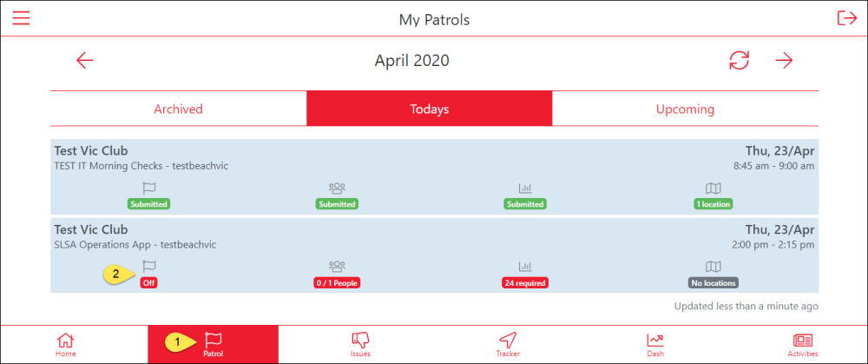Image resolution: width=868 pixels, height=364 pixels.
Task: Open the hamburger menu
Action: (21, 18)
